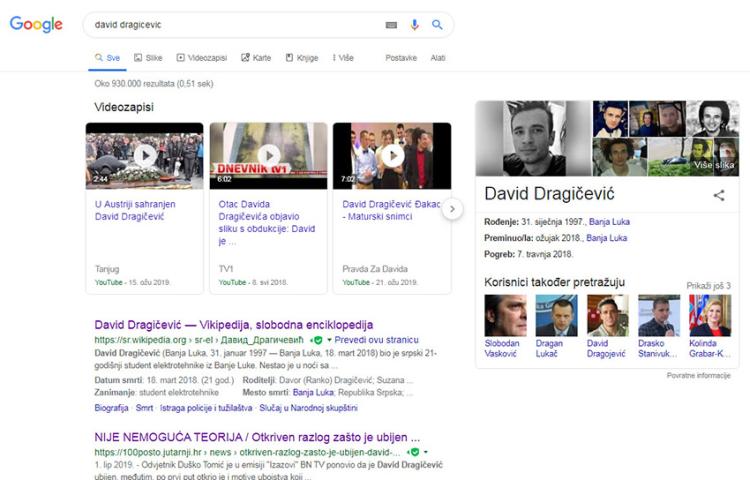Open 'Više slika' image collection
This screenshot has width=750, height=480.
point(713,164)
